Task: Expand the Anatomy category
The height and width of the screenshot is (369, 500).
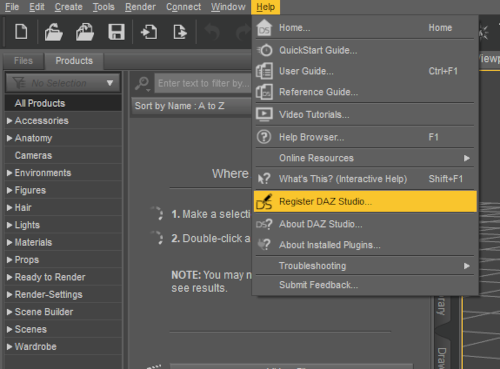Action: [9, 138]
